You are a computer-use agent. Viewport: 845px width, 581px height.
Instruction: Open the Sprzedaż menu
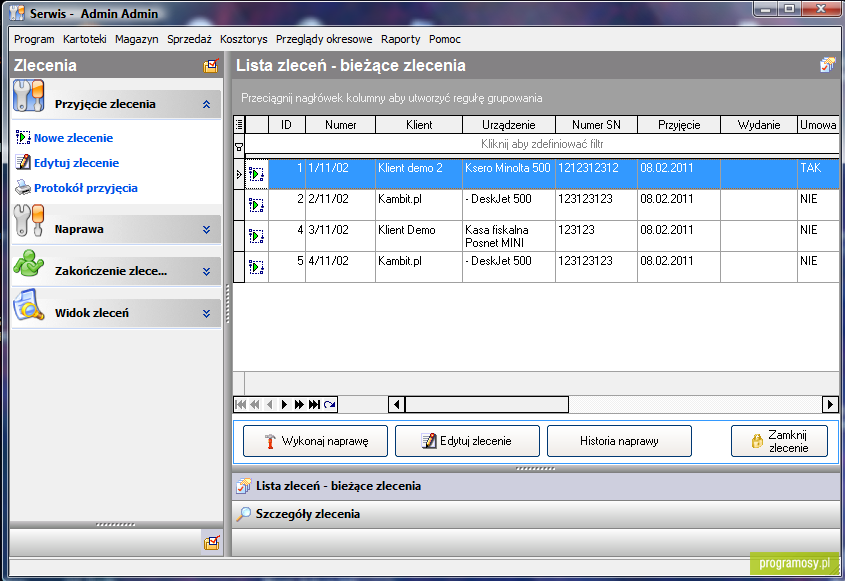[189, 39]
